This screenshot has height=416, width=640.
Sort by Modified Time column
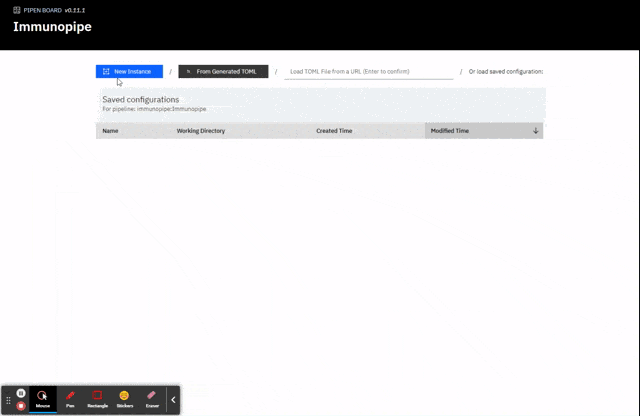tap(484, 131)
